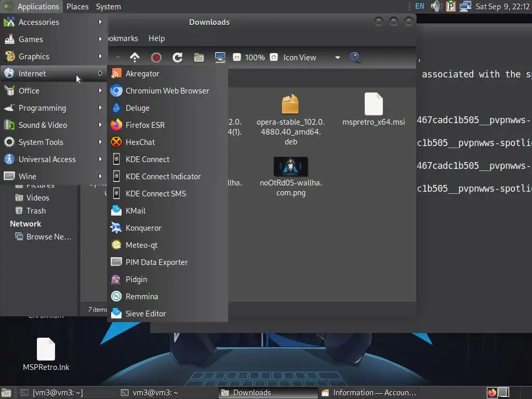Click the 100% zoom level label
This screenshot has width=532, height=399.
255,57
